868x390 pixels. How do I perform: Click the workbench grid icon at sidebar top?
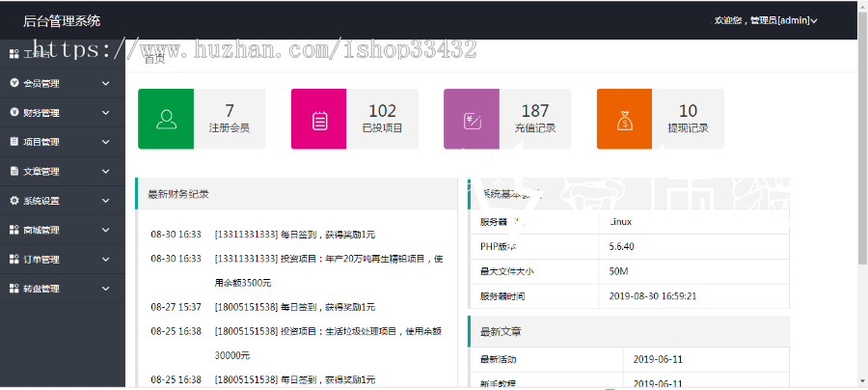(14, 54)
